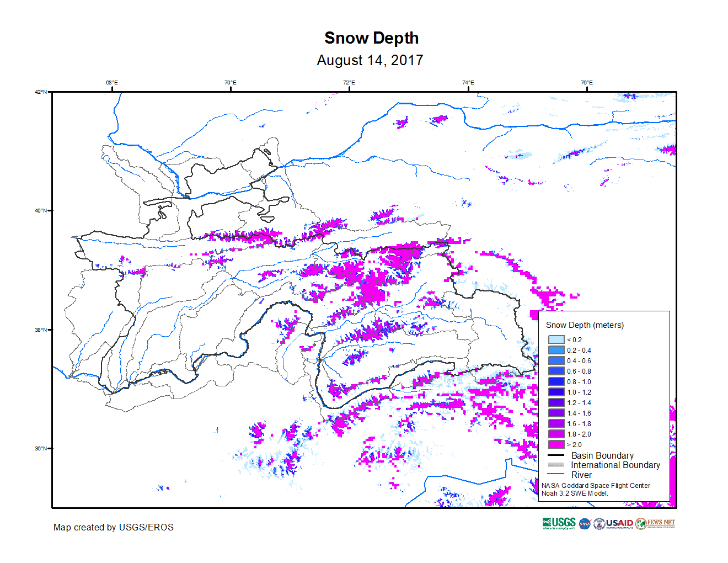Click the 40°N latitude label
Viewport: 728px width, 563px height.
41,210
